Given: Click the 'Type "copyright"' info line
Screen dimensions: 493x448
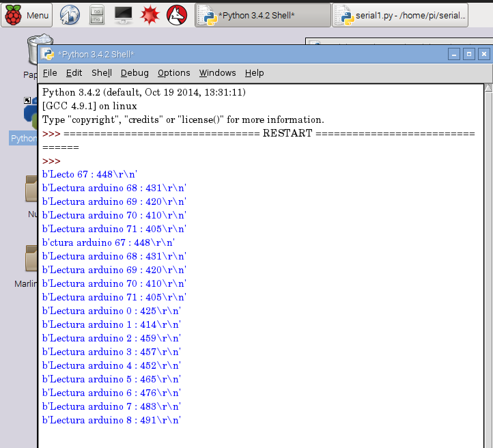Looking at the screenshot, I should coord(183,120).
